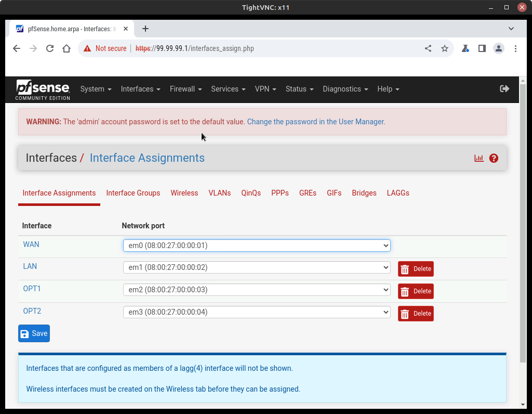Image resolution: width=532 pixels, height=414 pixels.
Task: Expand the Status menu
Action: 299,89
